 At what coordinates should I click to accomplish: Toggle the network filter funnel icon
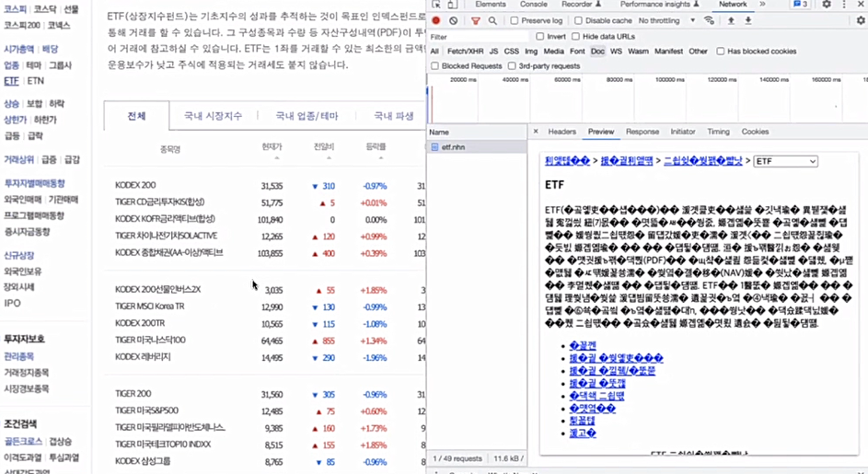click(x=476, y=20)
